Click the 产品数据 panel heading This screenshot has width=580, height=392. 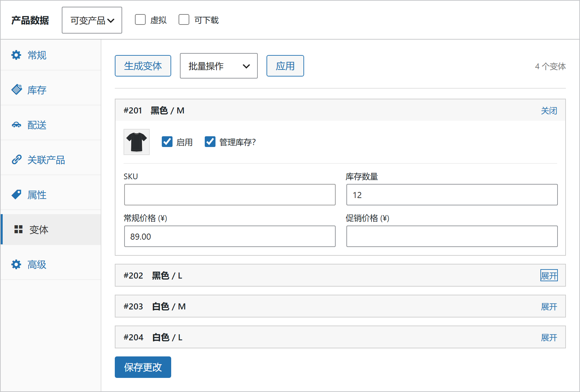30,20
